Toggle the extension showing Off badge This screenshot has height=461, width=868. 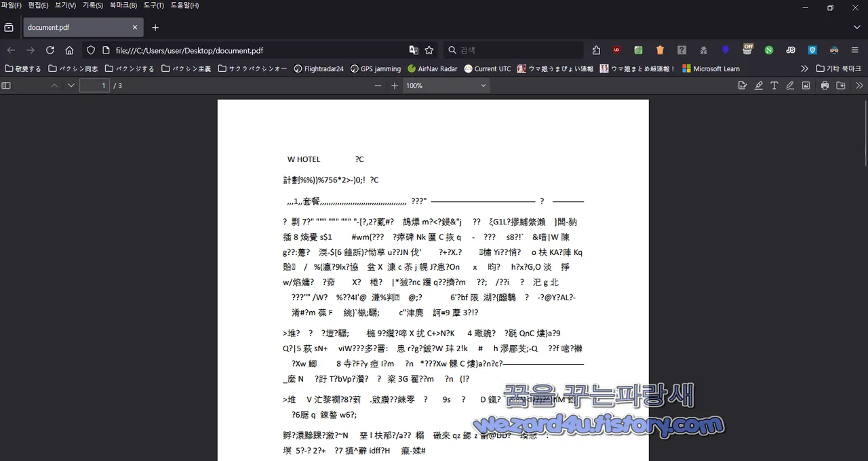[x=747, y=49]
